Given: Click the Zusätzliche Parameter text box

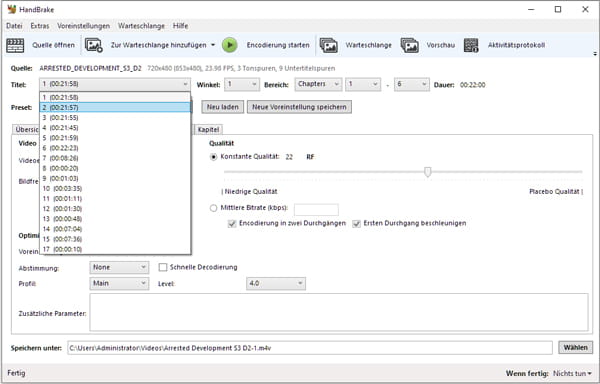Looking at the screenshot, I should (339, 312).
